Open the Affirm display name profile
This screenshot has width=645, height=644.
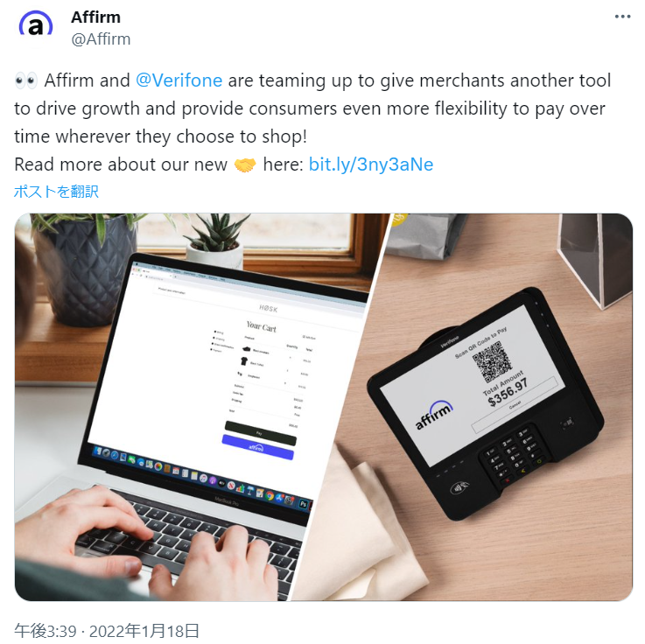click(95, 17)
